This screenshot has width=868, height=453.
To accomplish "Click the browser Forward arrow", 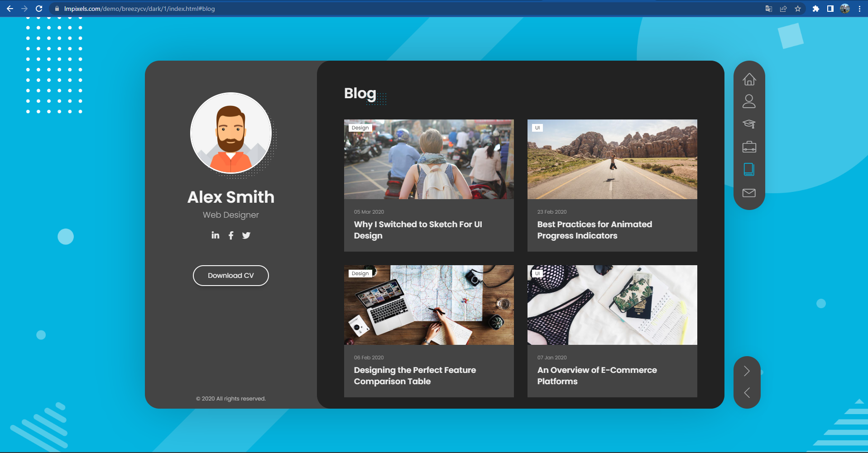I will tap(24, 9).
